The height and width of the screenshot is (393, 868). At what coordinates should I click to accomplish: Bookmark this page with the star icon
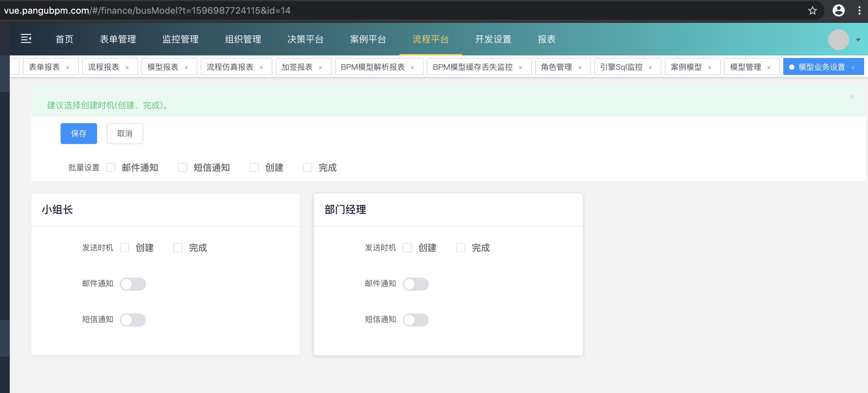click(812, 10)
